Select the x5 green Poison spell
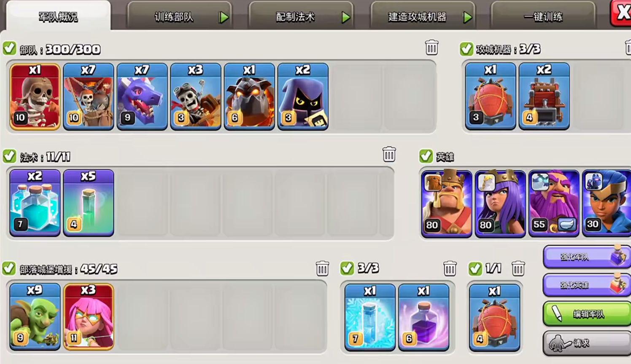Viewport: 631px width, 364px height. coord(89,203)
